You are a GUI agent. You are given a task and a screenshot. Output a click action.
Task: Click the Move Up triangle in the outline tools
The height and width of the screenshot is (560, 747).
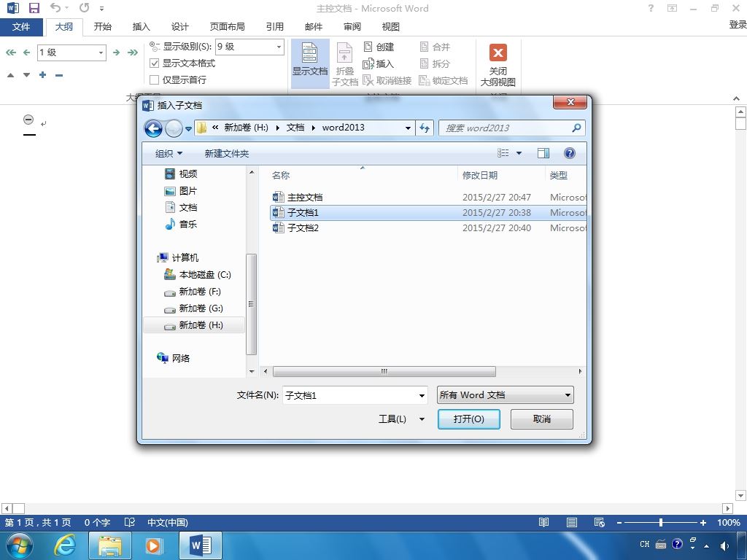tap(10, 75)
